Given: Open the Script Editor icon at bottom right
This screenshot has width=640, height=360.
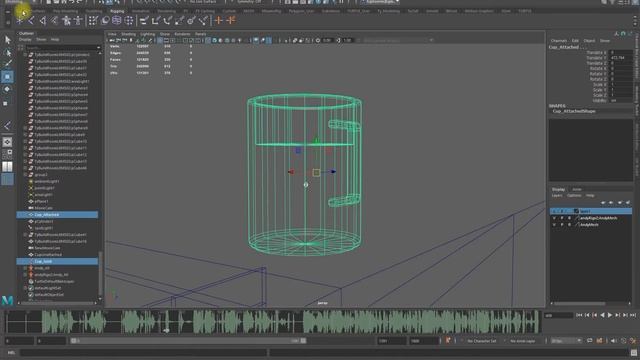Looking at the screenshot, I should 633,353.
